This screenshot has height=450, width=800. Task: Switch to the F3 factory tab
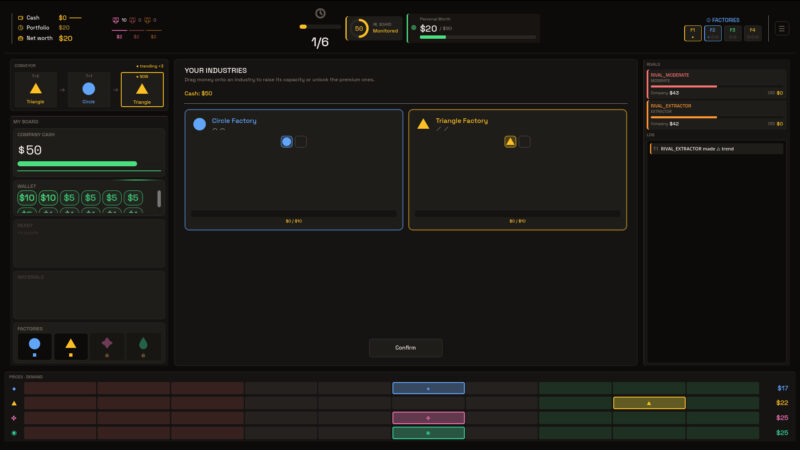[733, 33]
